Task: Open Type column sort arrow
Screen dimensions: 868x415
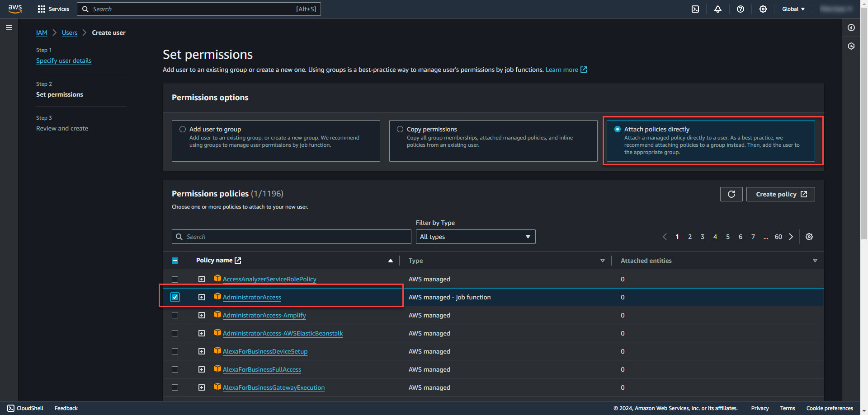Action: (x=603, y=261)
